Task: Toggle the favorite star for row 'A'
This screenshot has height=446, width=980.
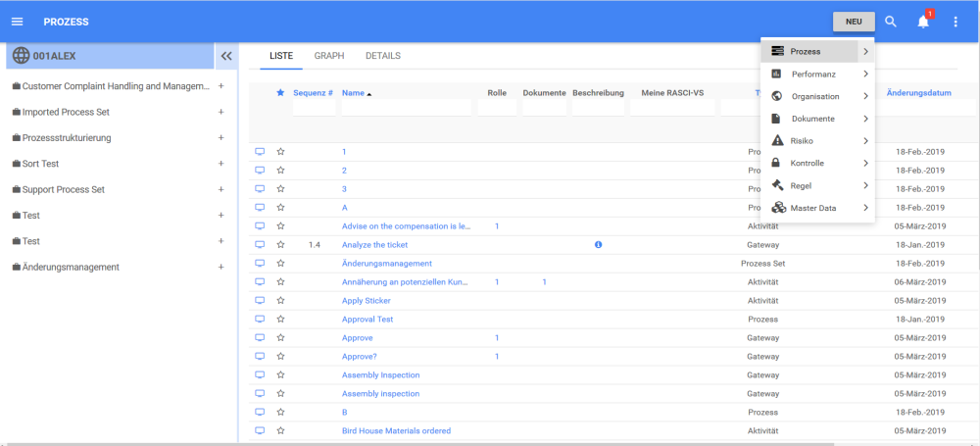Action: [x=280, y=207]
